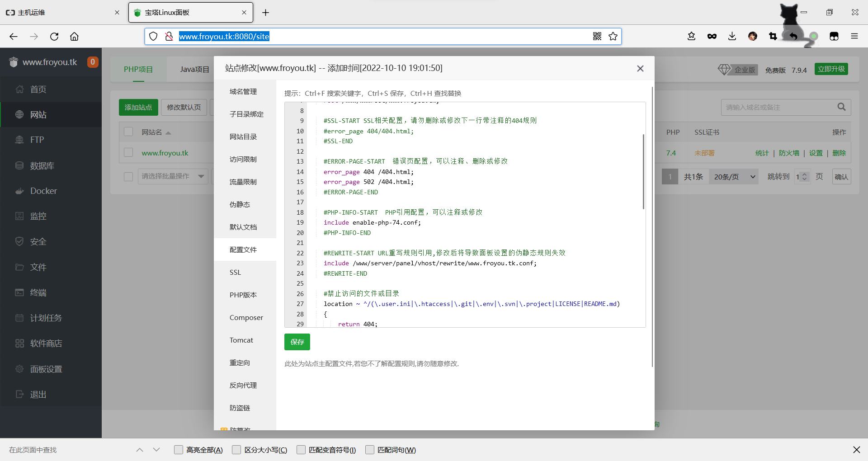Toggle 匹配变音符号 checkbox
This screenshot has height=461, width=868.
(x=301, y=450)
